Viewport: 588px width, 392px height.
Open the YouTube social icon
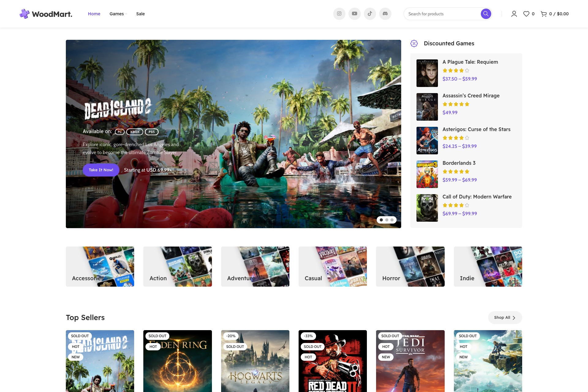coord(355,14)
